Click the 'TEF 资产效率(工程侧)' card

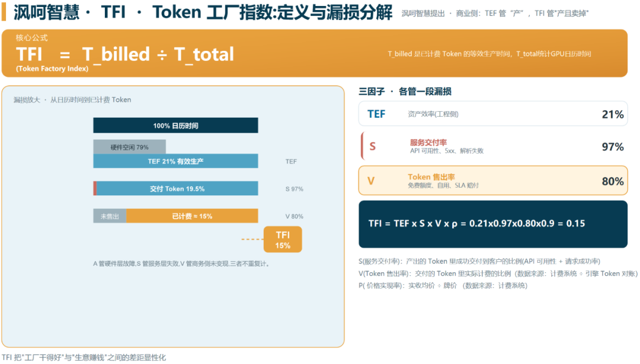click(x=492, y=114)
